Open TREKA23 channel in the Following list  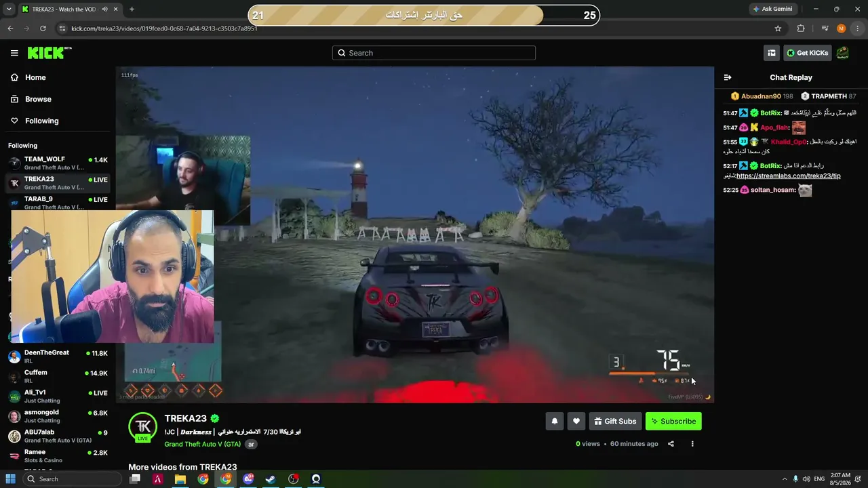[58, 183]
